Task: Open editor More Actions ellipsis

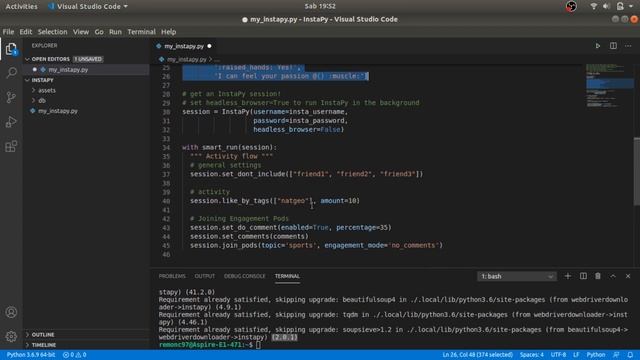Action: [628, 46]
